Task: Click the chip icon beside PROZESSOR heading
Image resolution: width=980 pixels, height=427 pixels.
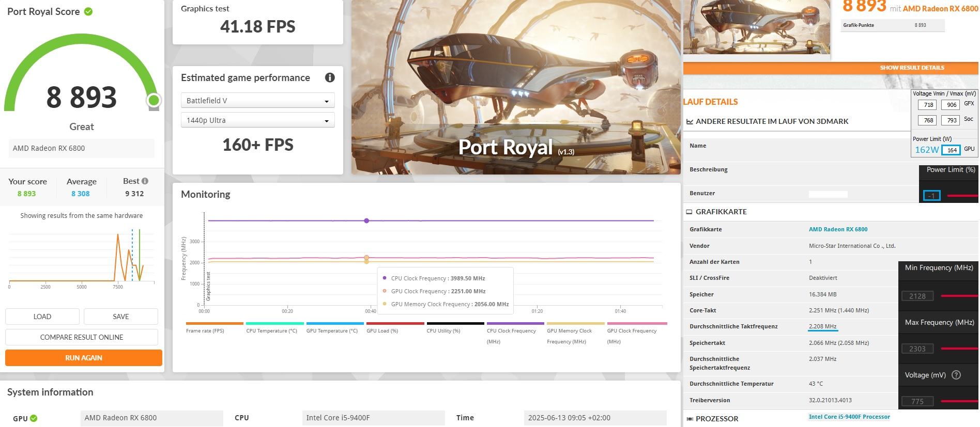Action: coord(689,419)
